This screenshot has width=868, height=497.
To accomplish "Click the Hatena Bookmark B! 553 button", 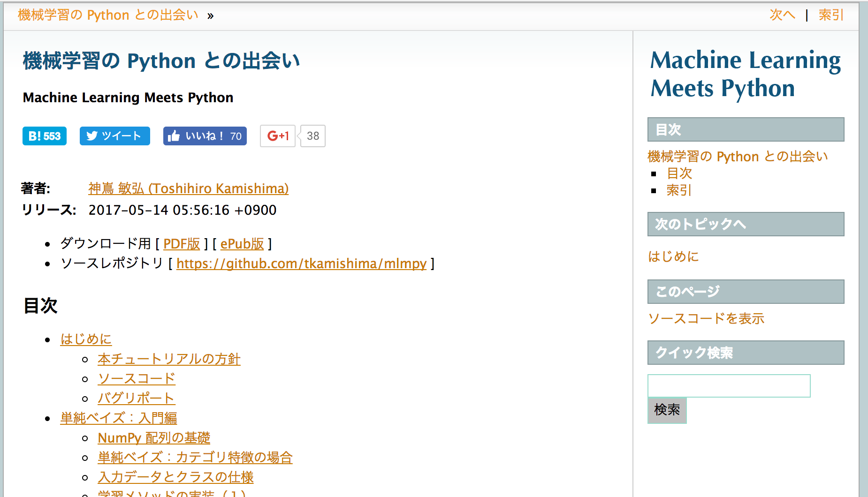I will 45,136.
